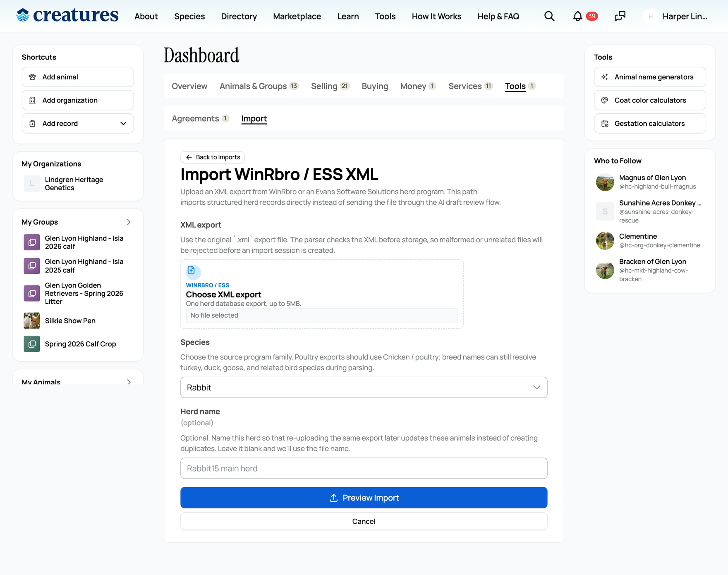Click group icon for Glen Lyon Highland 2026 calf

pyautogui.click(x=32, y=242)
